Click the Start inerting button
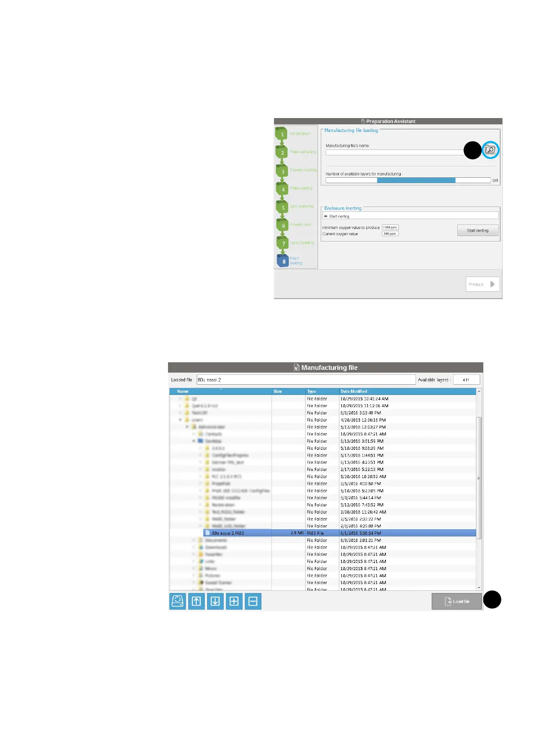535x756 pixels. coord(478,230)
